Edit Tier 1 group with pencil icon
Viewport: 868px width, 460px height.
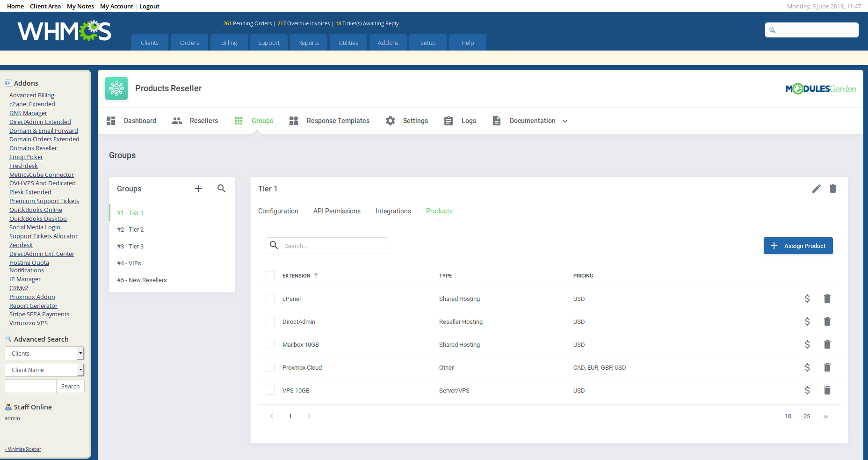tap(817, 189)
